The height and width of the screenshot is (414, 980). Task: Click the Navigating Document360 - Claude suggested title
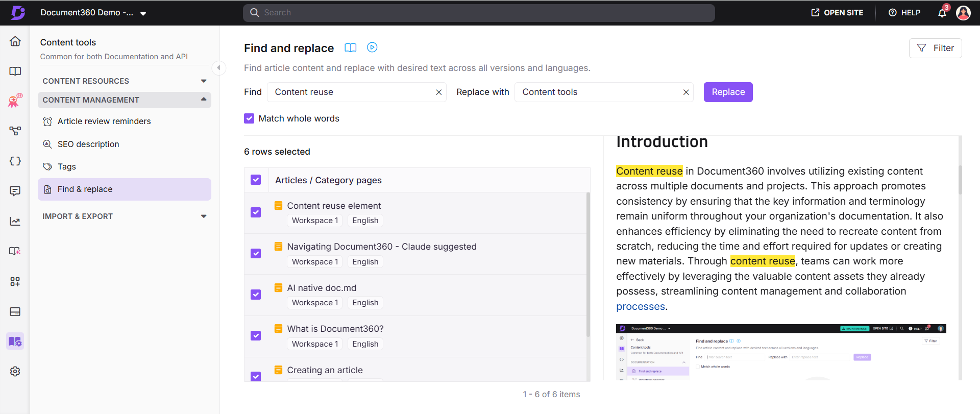tap(382, 247)
